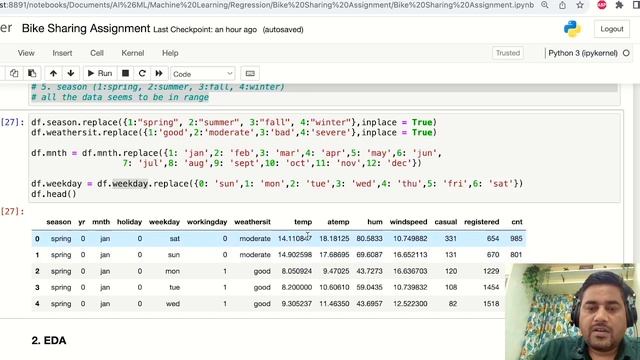This screenshot has height=360, width=640.
Task: Bookmark the page with the star icon
Action: 580,5
